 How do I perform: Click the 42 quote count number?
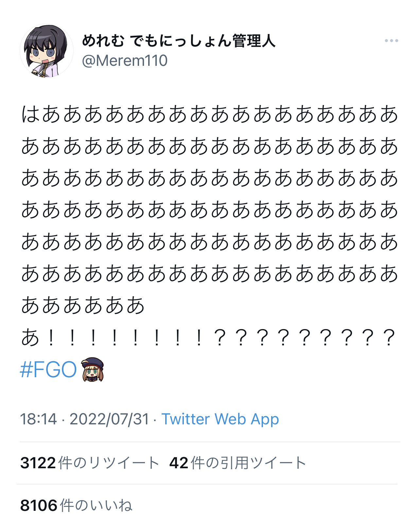(x=179, y=463)
